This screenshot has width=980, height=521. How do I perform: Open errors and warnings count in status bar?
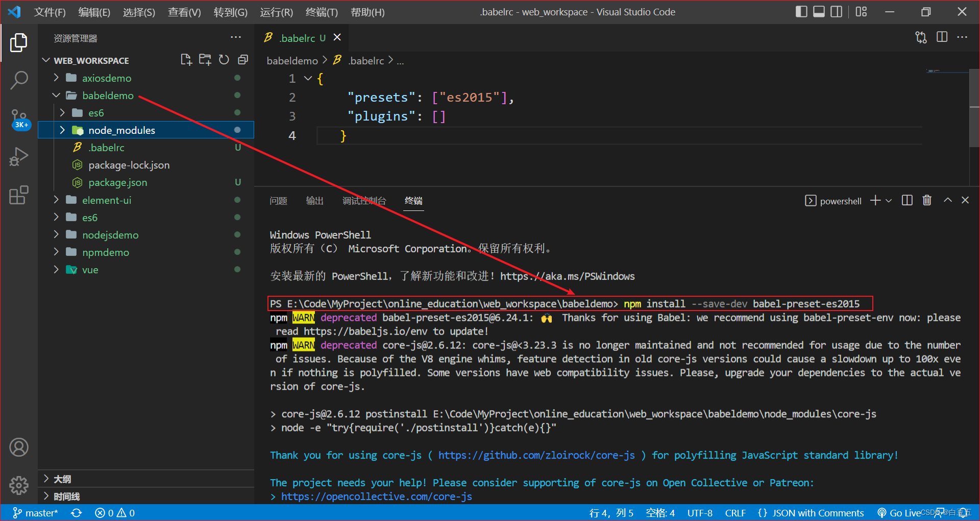coord(115,513)
